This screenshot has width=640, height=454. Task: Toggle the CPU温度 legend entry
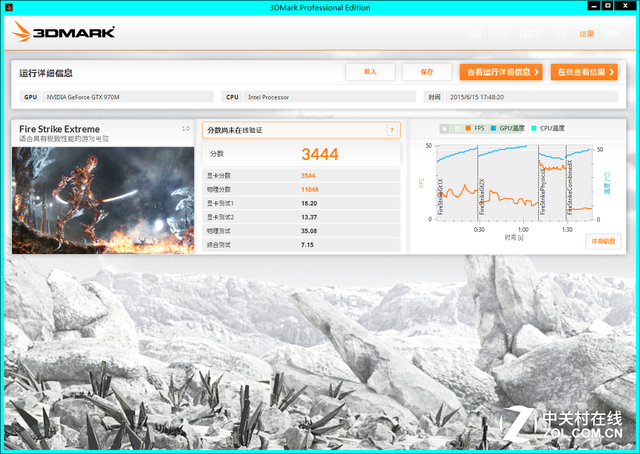[548, 128]
